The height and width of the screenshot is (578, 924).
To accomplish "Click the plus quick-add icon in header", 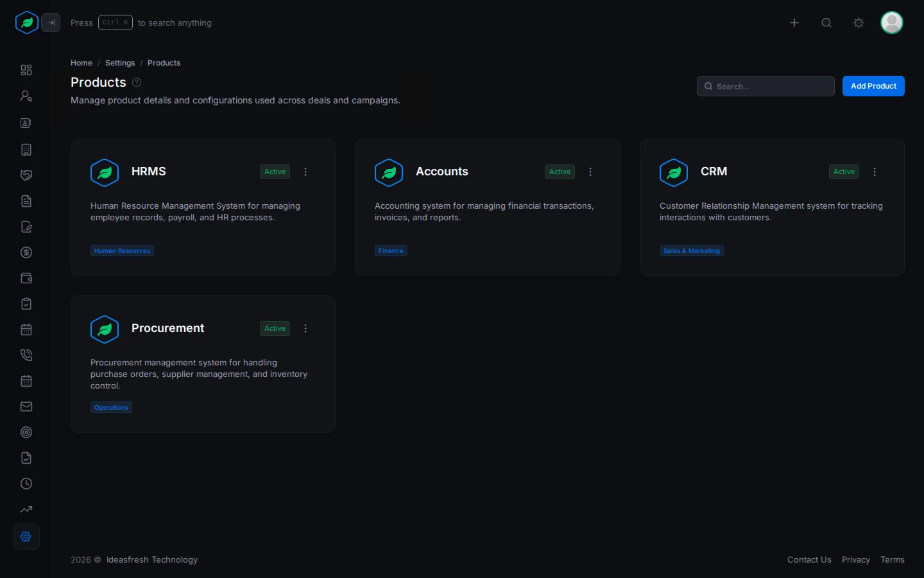I will (x=794, y=22).
